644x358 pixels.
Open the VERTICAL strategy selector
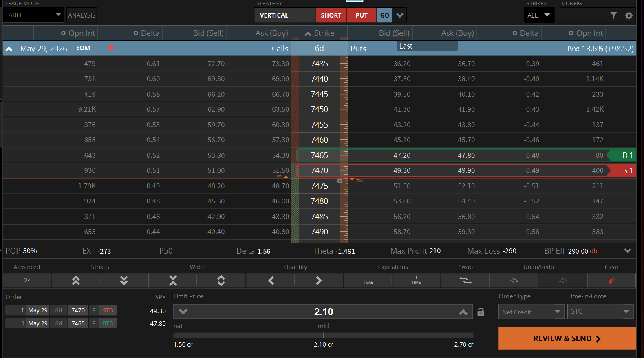285,15
